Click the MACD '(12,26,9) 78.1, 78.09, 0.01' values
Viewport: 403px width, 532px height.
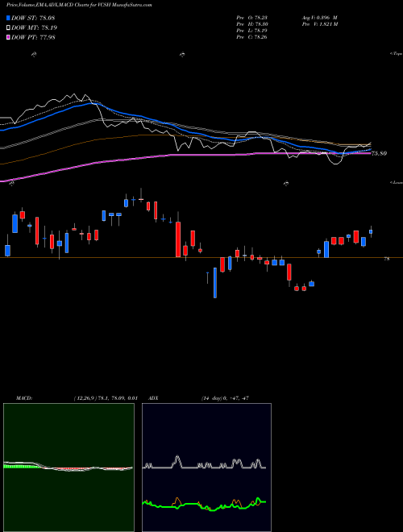click(105, 398)
